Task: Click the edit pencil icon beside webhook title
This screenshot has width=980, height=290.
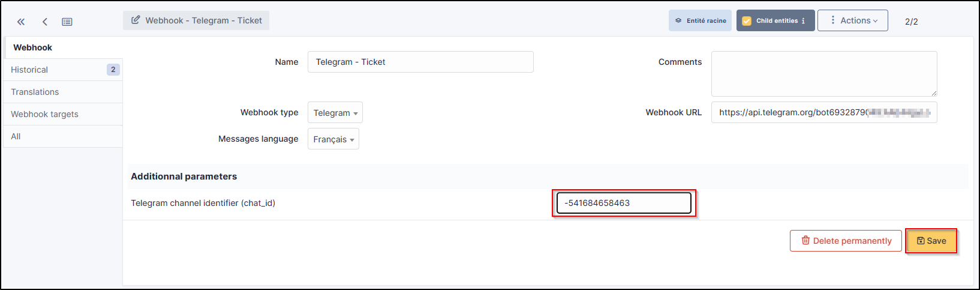Action: (136, 20)
